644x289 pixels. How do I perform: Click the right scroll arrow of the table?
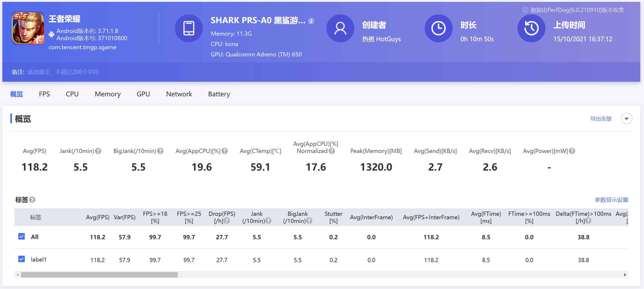click(x=625, y=275)
